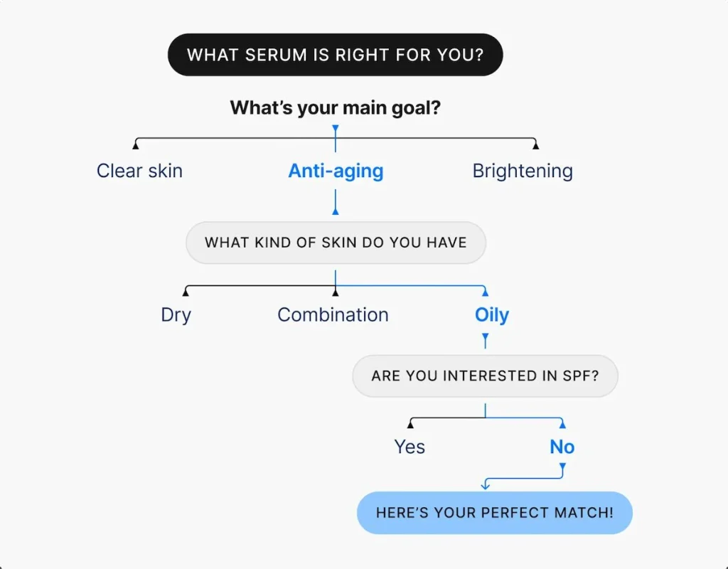Answer Yes to SPF question
Screen dimensions: 728x569
(409, 447)
